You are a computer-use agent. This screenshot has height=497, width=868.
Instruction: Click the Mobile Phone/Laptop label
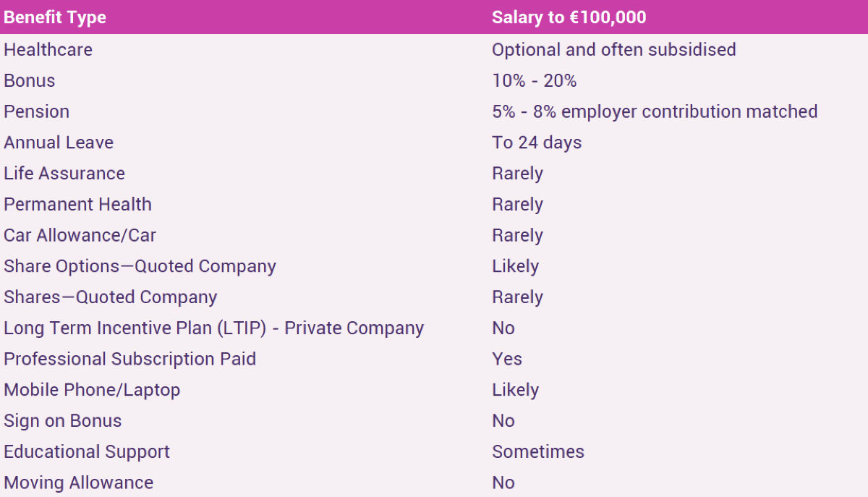(92, 390)
